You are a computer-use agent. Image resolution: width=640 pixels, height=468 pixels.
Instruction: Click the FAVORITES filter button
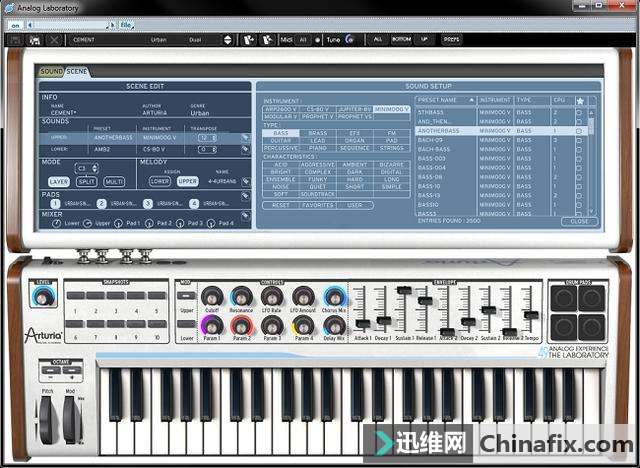coord(318,205)
